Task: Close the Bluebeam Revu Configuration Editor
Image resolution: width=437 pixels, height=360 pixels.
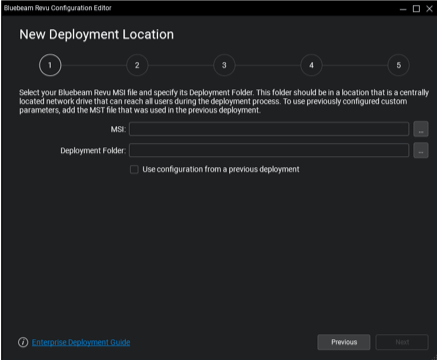Action: click(x=429, y=9)
